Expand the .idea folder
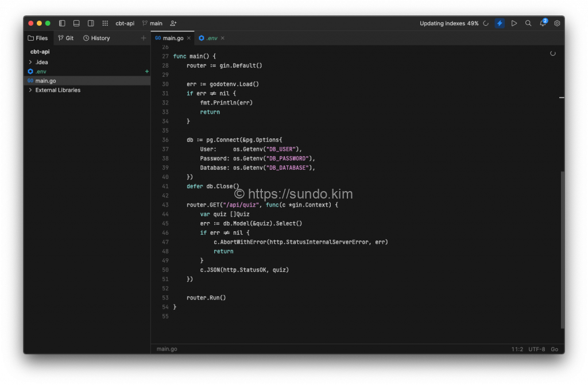588x385 pixels. tap(30, 62)
